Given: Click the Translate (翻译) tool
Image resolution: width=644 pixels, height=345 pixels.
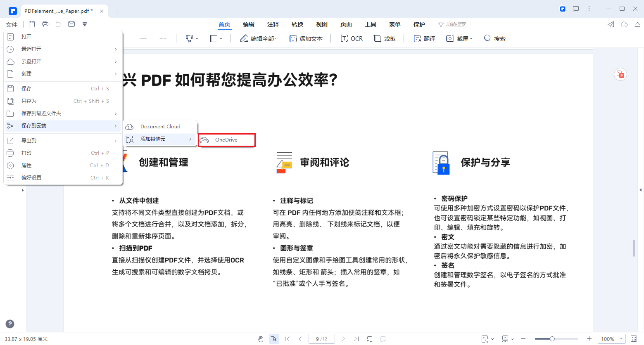Looking at the screenshot, I should click(425, 38).
